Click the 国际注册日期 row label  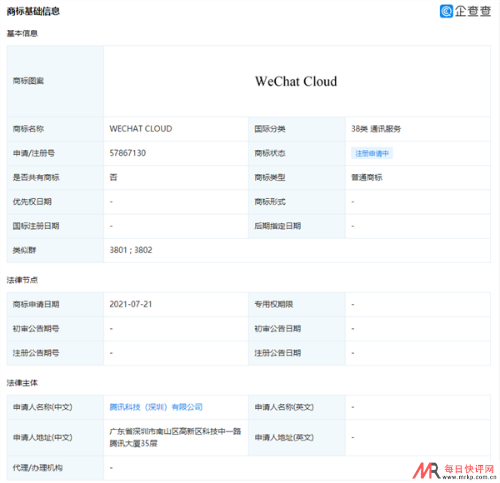point(36,226)
